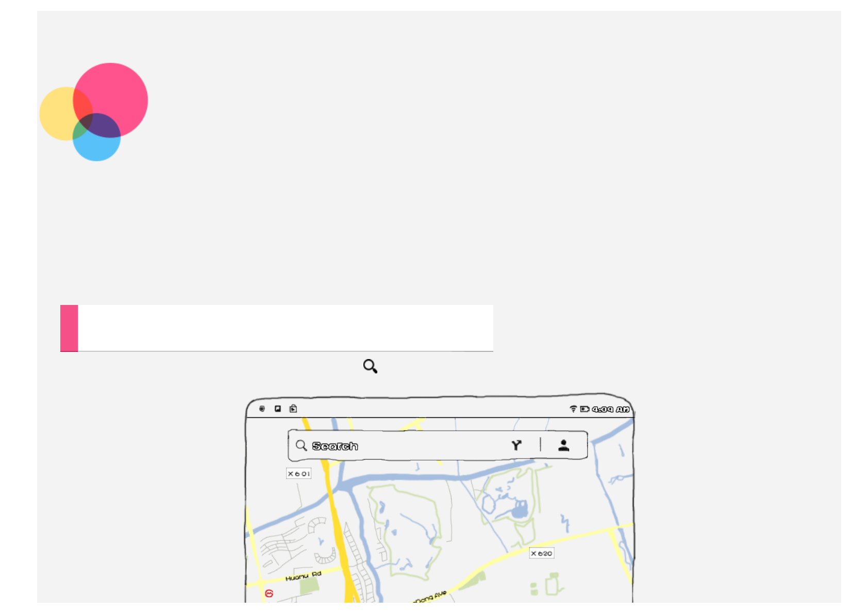Click the directions fork icon in search bar
Screen dimensions: 868x613
click(516, 445)
